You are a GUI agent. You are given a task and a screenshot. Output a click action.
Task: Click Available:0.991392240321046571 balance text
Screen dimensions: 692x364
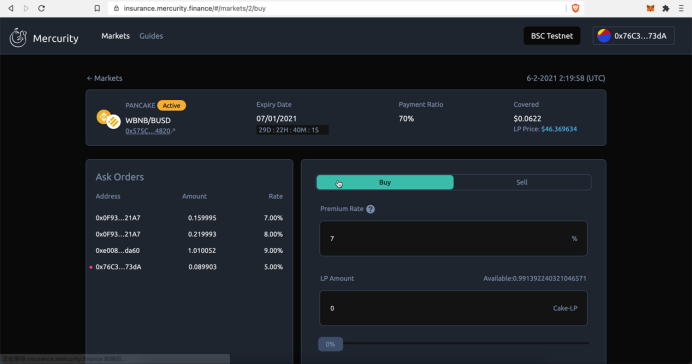535,278
